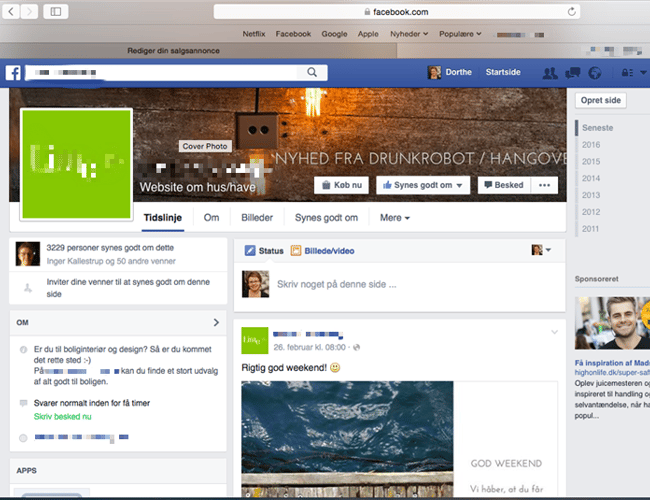Reload page using refresh icon
The height and width of the screenshot is (500, 650).
[571, 12]
